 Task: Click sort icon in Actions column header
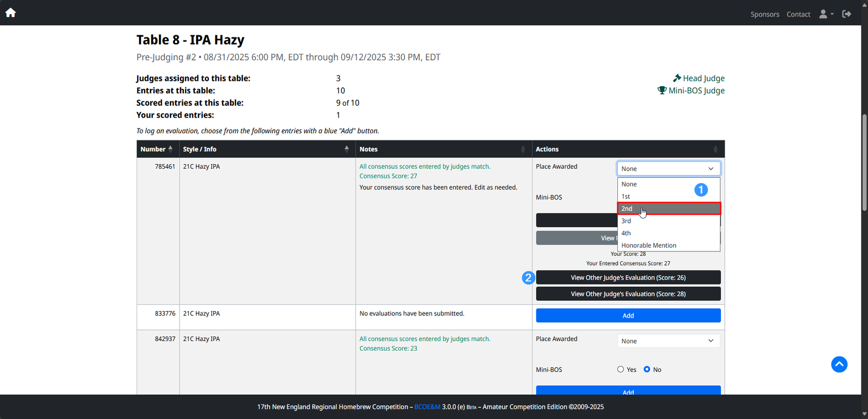[715, 149]
